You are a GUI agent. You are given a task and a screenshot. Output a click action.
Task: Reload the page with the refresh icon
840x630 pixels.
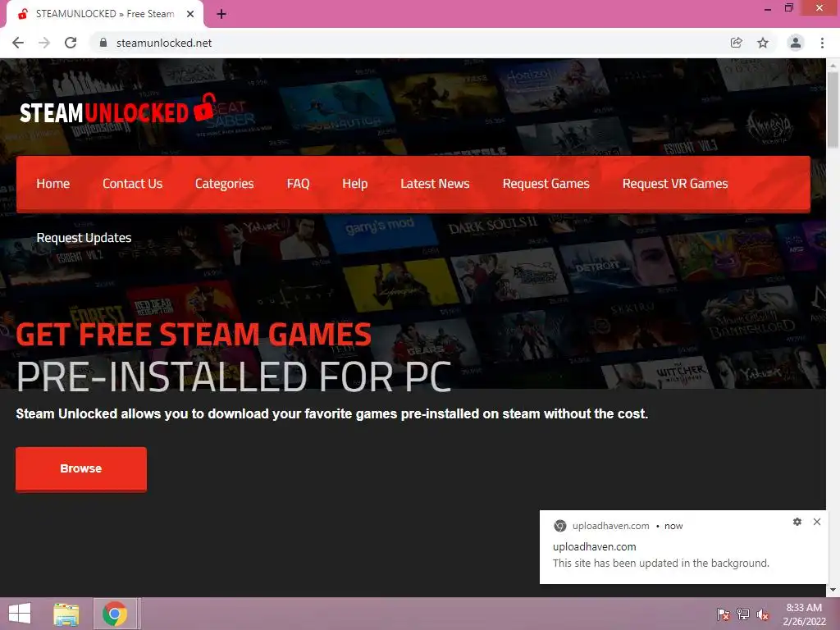(x=71, y=43)
